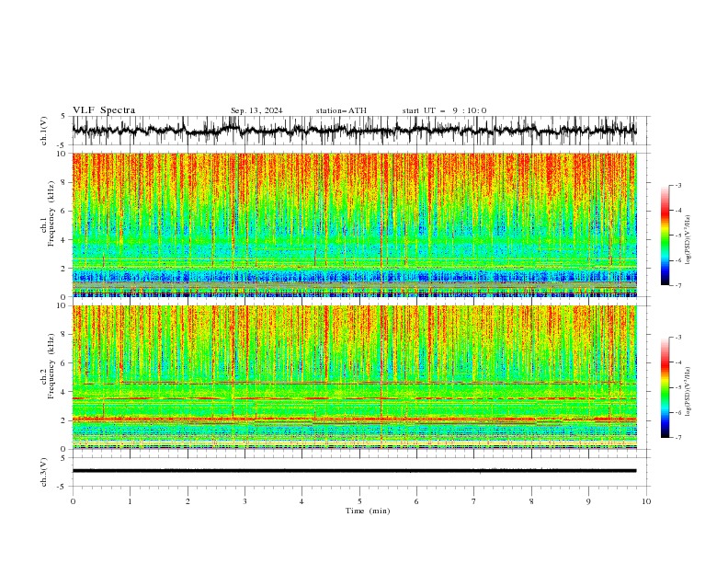Click the 8 kHz tick on ch.2 frequency axis
The width and height of the screenshot is (728, 563).
coord(65,335)
